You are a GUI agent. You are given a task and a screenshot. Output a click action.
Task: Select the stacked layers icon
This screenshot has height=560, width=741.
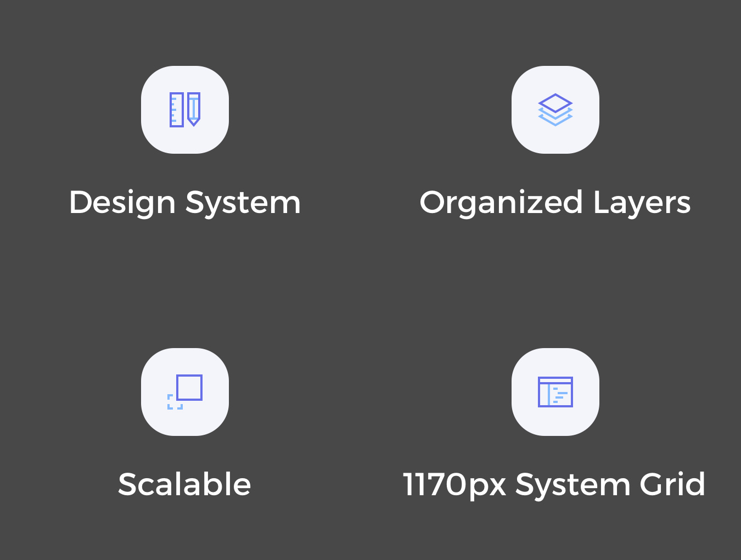tap(555, 110)
